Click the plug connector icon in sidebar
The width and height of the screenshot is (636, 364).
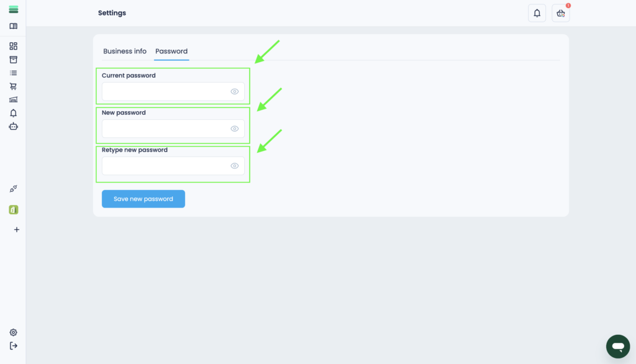[13, 189]
